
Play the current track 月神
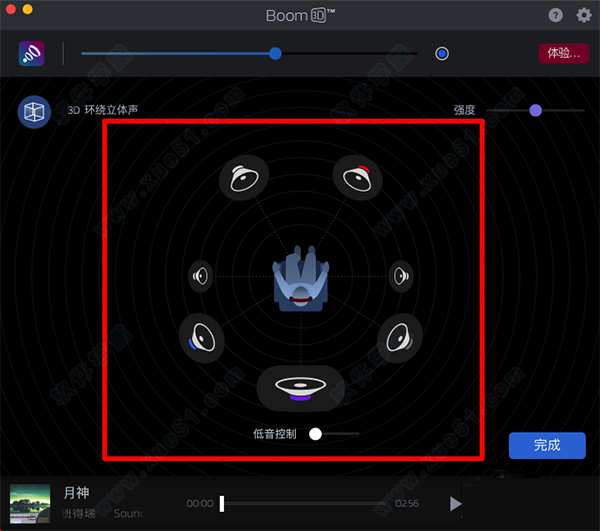click(456, 504)
